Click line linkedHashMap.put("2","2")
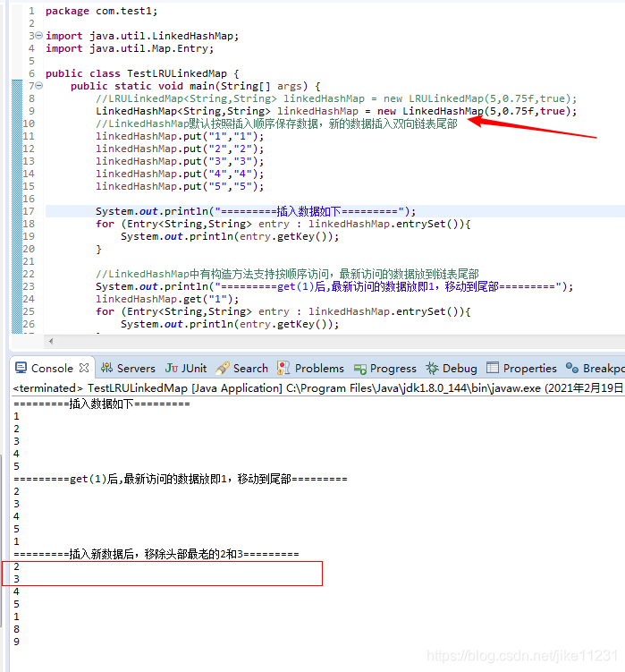 point(180,149)
